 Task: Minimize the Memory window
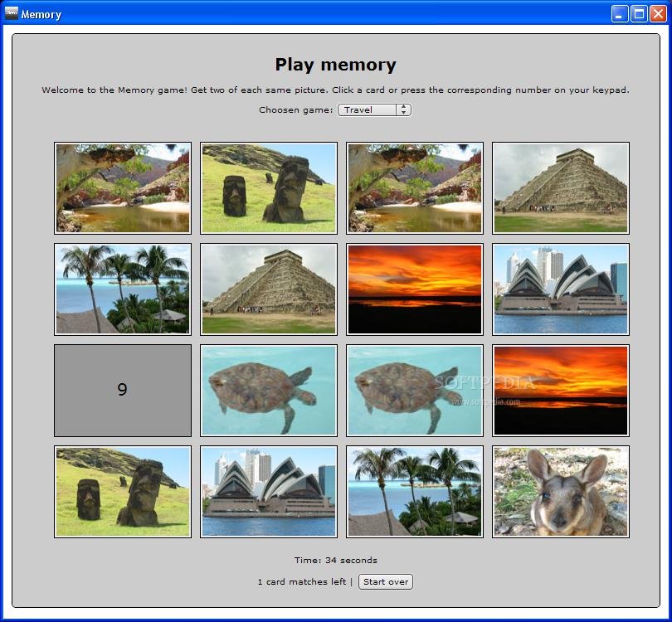click(x=619, y=14)
